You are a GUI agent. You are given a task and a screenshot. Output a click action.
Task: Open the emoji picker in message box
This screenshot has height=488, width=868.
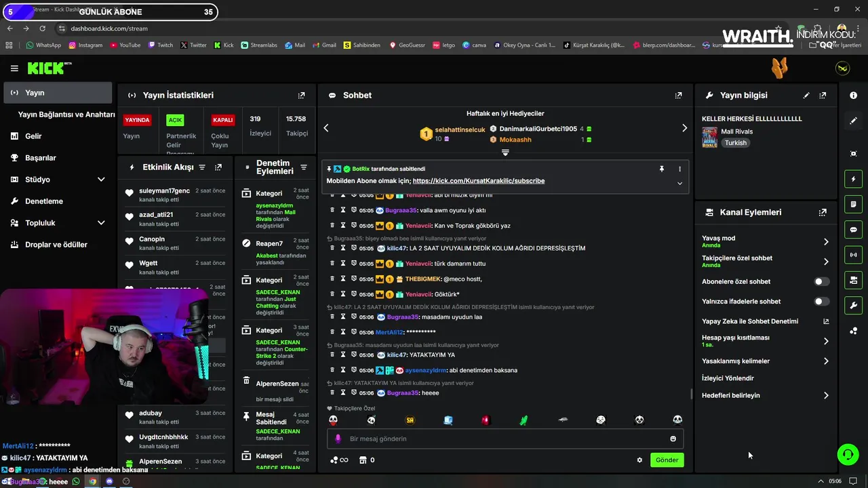coord(673,439)
